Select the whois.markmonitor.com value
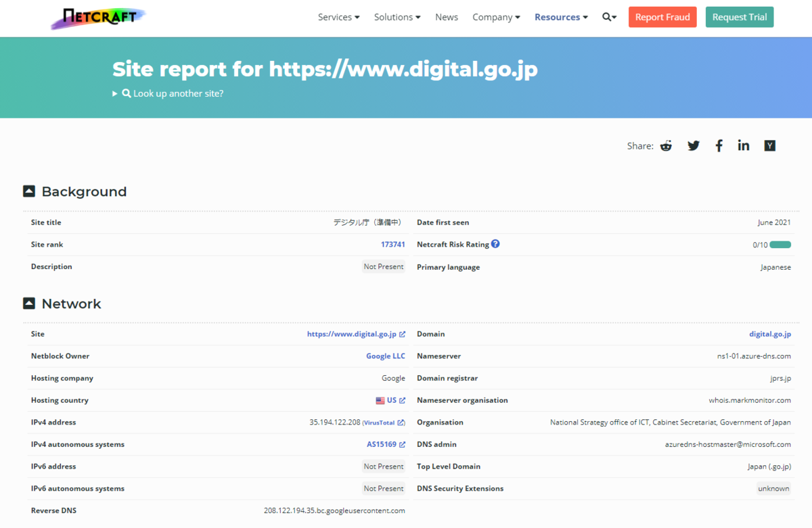Viewport: 812px width, 528px height. pyautogui.click(x=750, y=400)
